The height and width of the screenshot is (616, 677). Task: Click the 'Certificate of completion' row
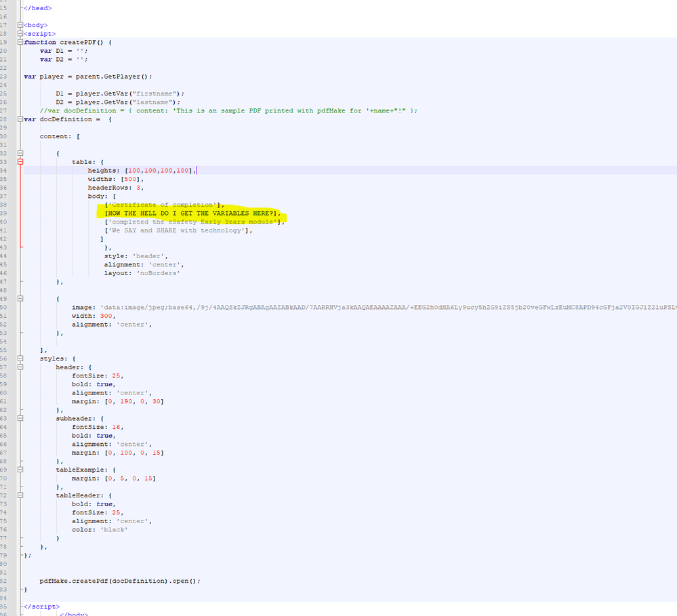[164, 205]
